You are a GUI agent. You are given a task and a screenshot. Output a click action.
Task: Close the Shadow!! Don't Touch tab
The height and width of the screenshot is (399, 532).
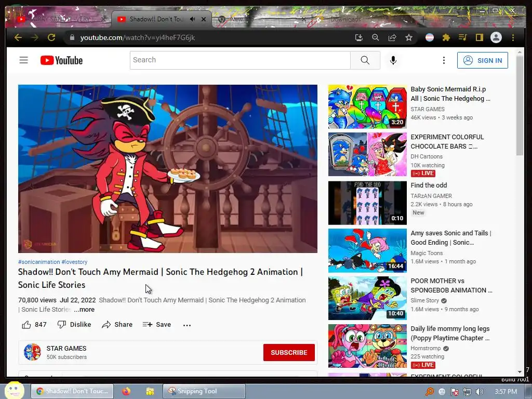click(204, 19)
